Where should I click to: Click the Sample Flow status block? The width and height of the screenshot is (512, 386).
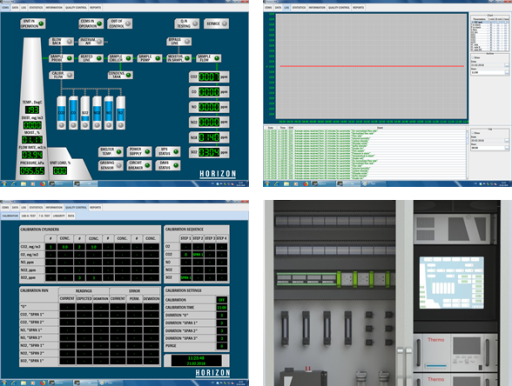pyautogui.click(x=208, y=58)
